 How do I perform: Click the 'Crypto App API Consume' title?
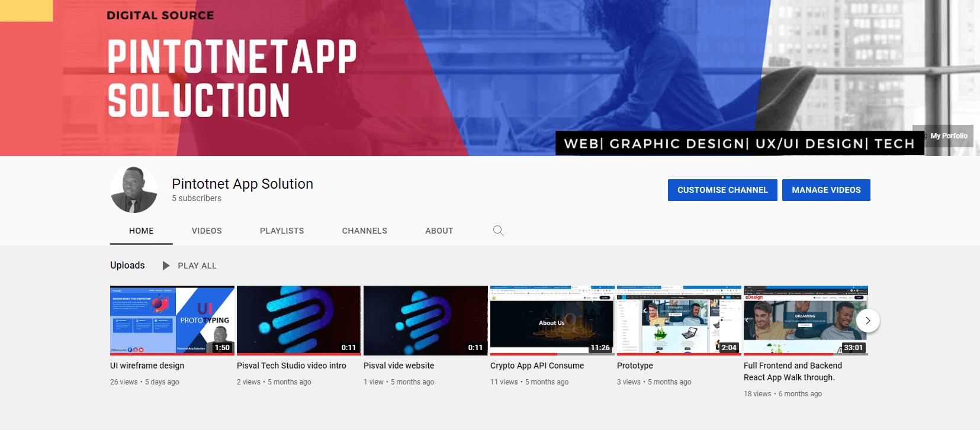point(537,366)
